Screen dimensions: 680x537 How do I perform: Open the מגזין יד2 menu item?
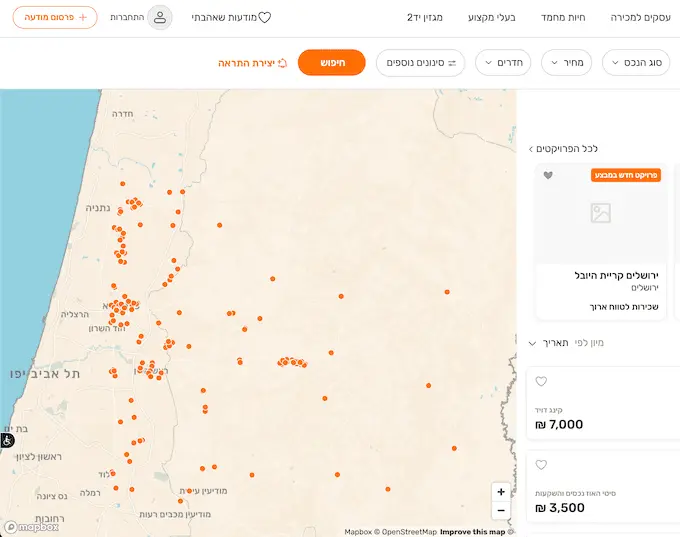pyautogui.click(x=425, y=18)
